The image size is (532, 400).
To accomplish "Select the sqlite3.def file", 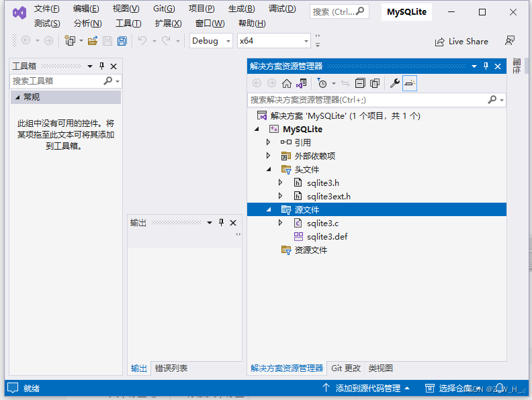I will (x=327, y=237).
